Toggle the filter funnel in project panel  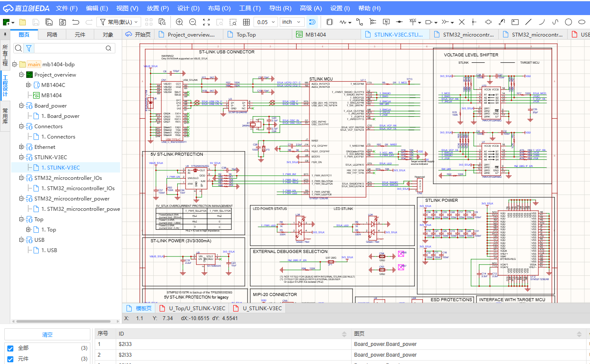pos(29,48)
